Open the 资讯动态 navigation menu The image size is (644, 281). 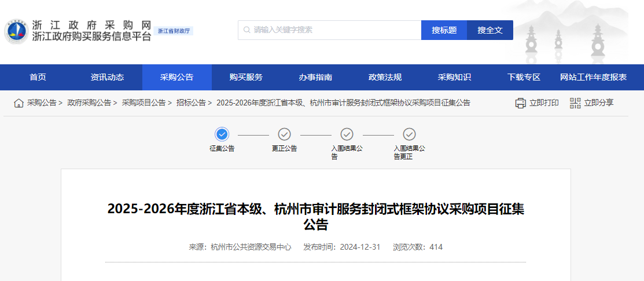coord(107,78)
